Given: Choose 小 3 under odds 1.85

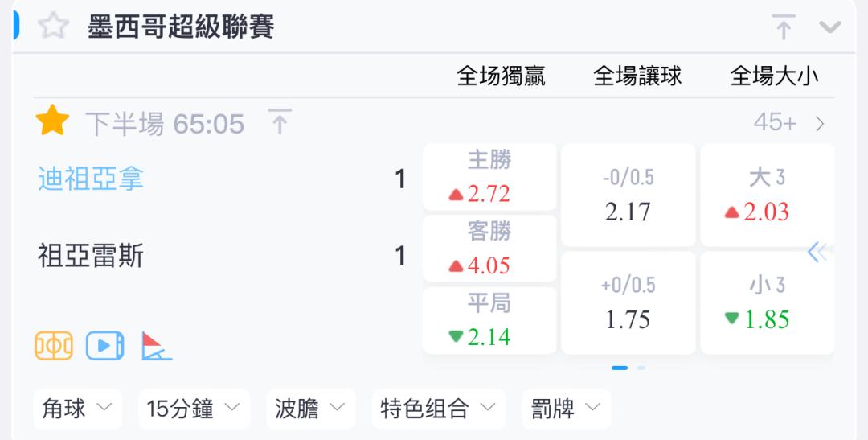Looking at the screenshot, I should pyautogui.click(x=768, y=302).
